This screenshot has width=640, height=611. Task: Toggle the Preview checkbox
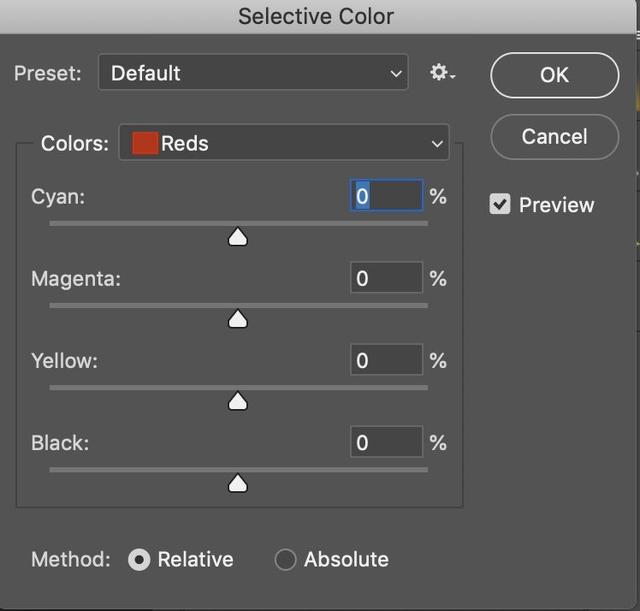coord(500,204)
